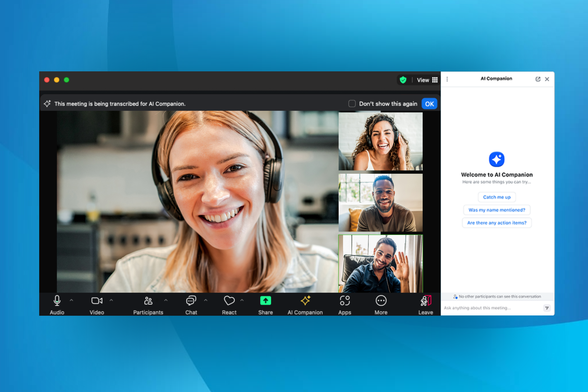Click the security shield icon
The height and width of the screenshot is (392, 588).
(x=403, y=80)
